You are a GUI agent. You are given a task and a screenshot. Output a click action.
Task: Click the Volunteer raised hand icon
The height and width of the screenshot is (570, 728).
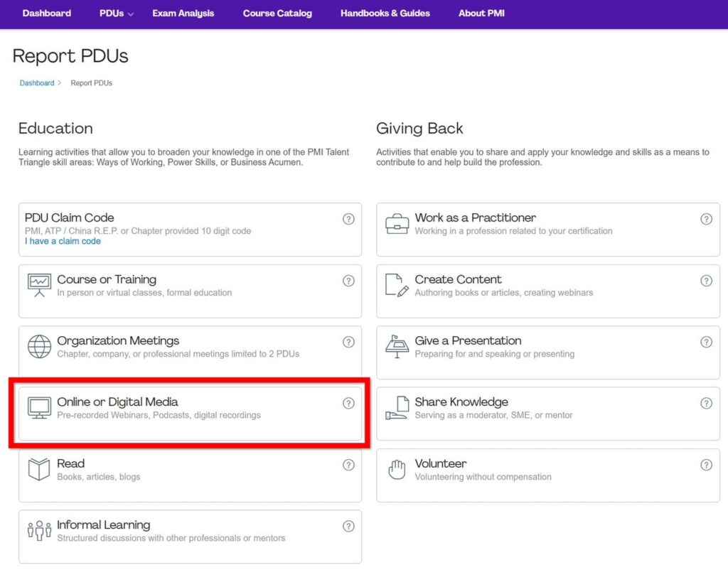point(397,469)
